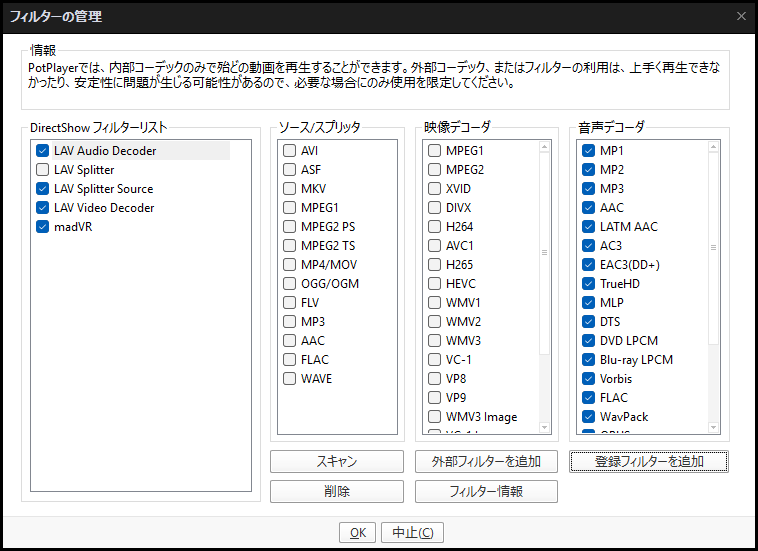
Task: Tick the VP9 video decoder checkbox
Action: tap(435, 398)
